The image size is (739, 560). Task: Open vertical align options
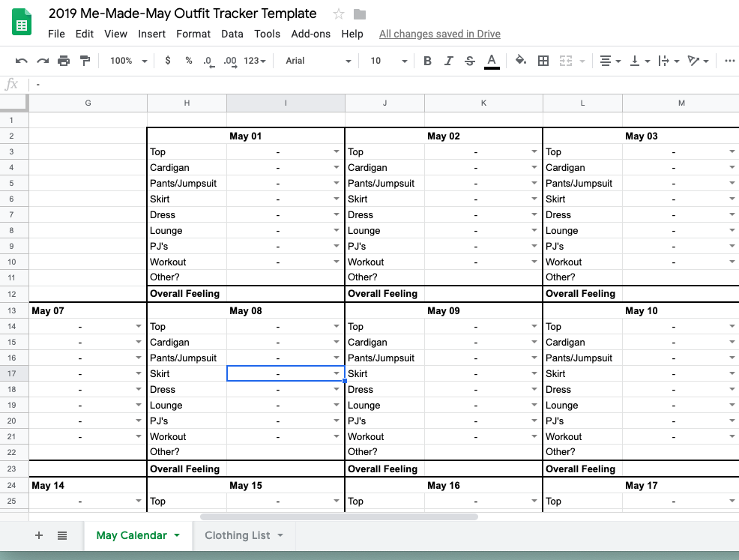[x=640, y=61]
